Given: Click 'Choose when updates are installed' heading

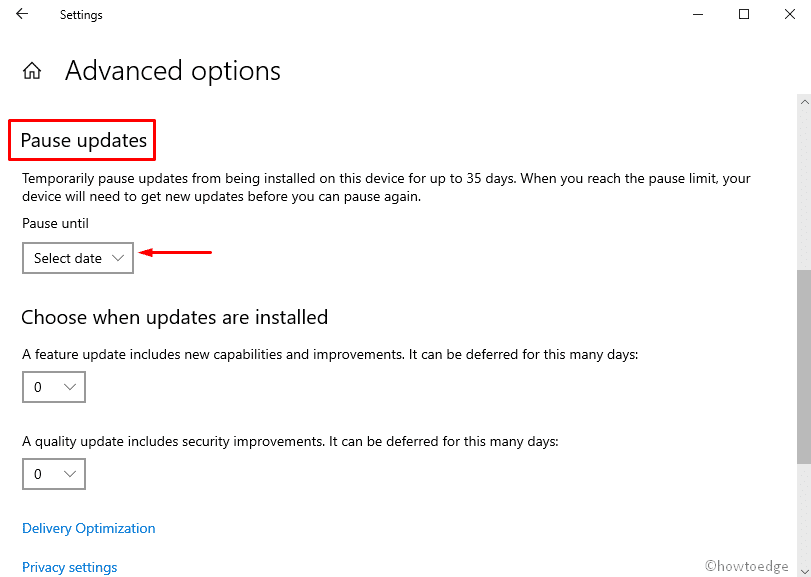Looking at the screenshot, I should click(x=175, y=317).
